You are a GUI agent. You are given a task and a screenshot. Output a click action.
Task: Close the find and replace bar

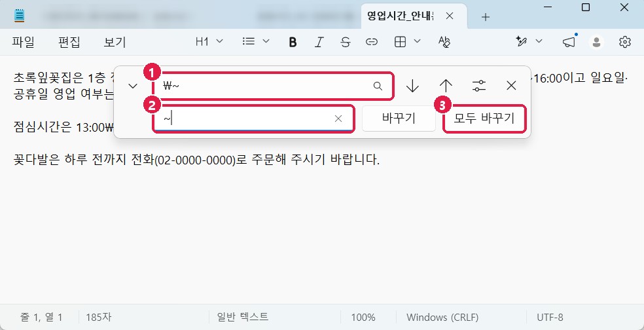click(x=511, y=86)
